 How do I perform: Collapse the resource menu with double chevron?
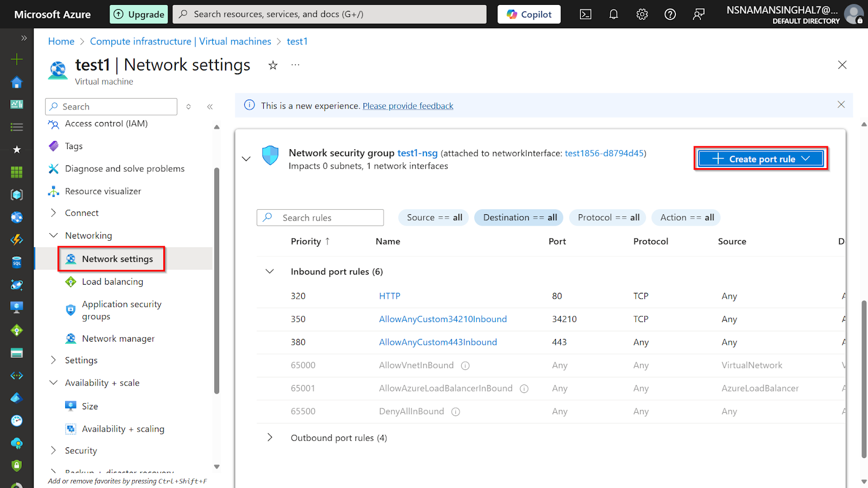point(210,107)
